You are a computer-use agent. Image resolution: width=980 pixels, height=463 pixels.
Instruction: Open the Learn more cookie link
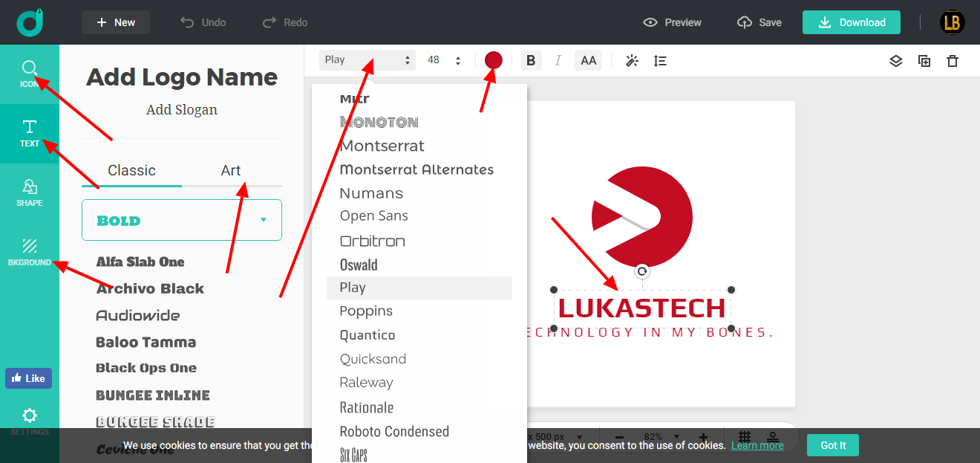pos(757,446)
